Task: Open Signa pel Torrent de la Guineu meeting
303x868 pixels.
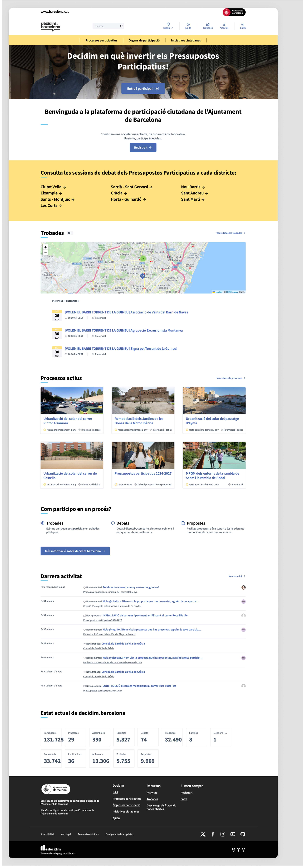Action: 121,349
